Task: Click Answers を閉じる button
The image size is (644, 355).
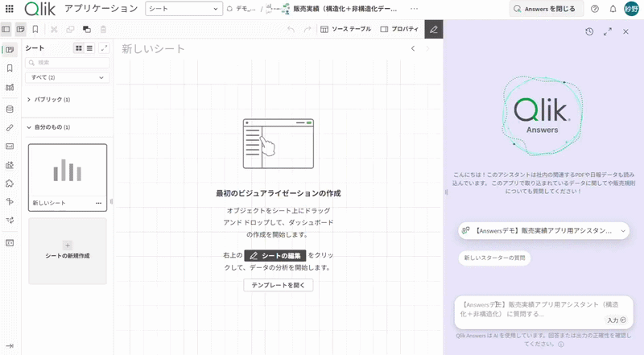Action: pos(547,9)
